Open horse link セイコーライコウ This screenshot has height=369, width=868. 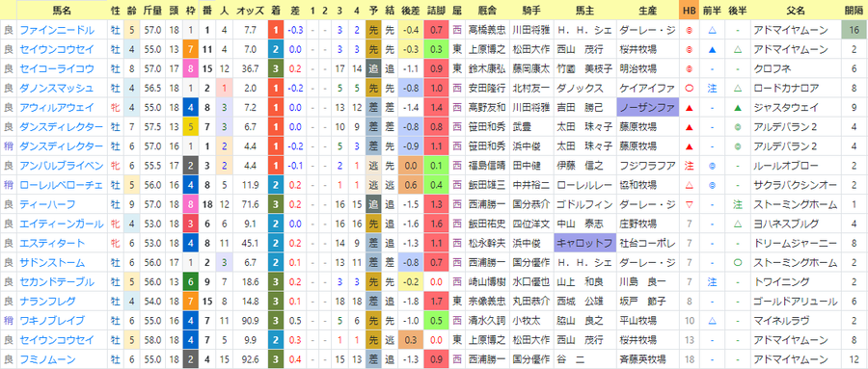point(57,69)
